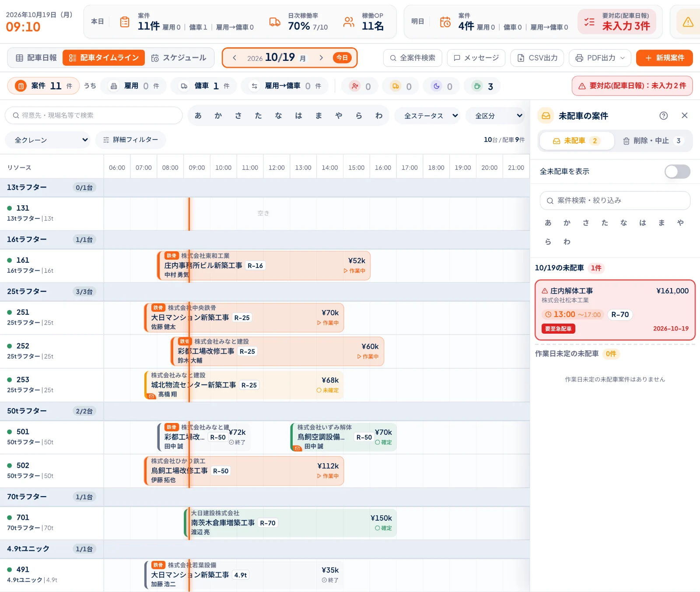Click the CSV出力 button
The width and height of the screenshot is (700, 592).
(x=537, y=58)
